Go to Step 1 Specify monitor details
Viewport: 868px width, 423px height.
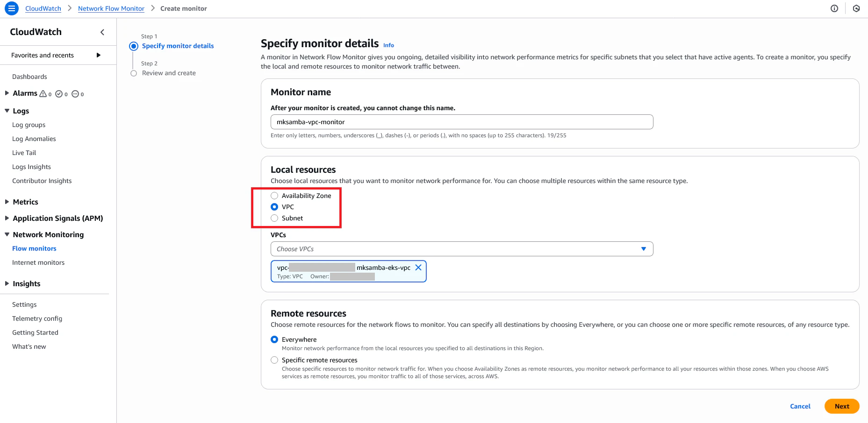(178, 46)
